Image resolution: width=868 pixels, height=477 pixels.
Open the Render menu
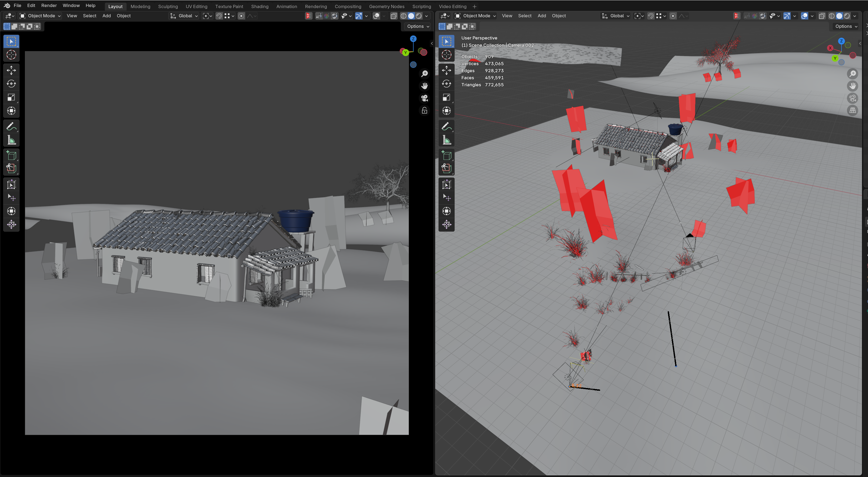coord(49,6)
